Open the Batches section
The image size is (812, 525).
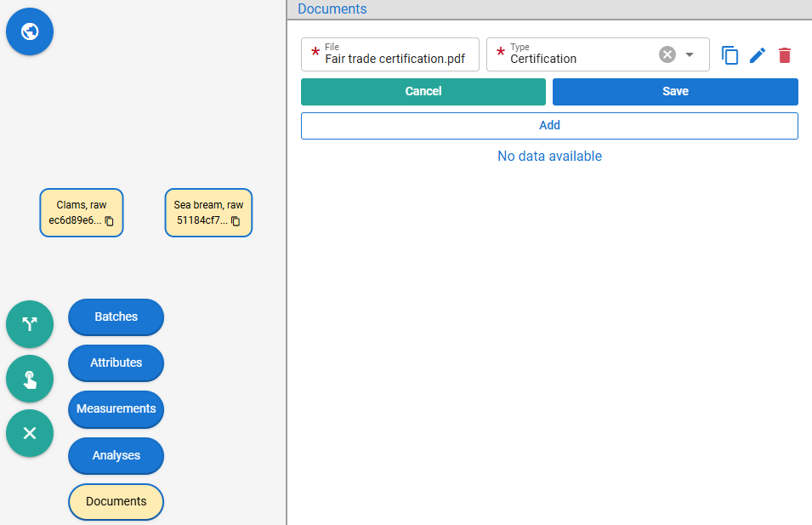point(116,317)
